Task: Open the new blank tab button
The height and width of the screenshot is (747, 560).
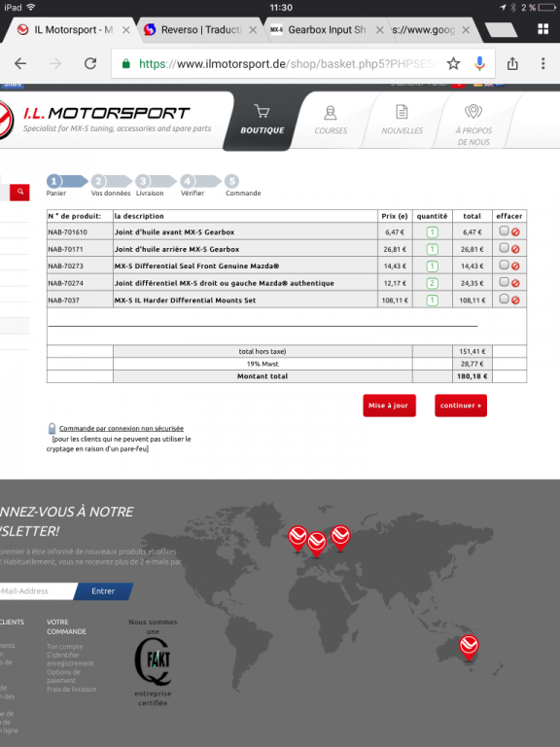Action: (x=501, y=29)
